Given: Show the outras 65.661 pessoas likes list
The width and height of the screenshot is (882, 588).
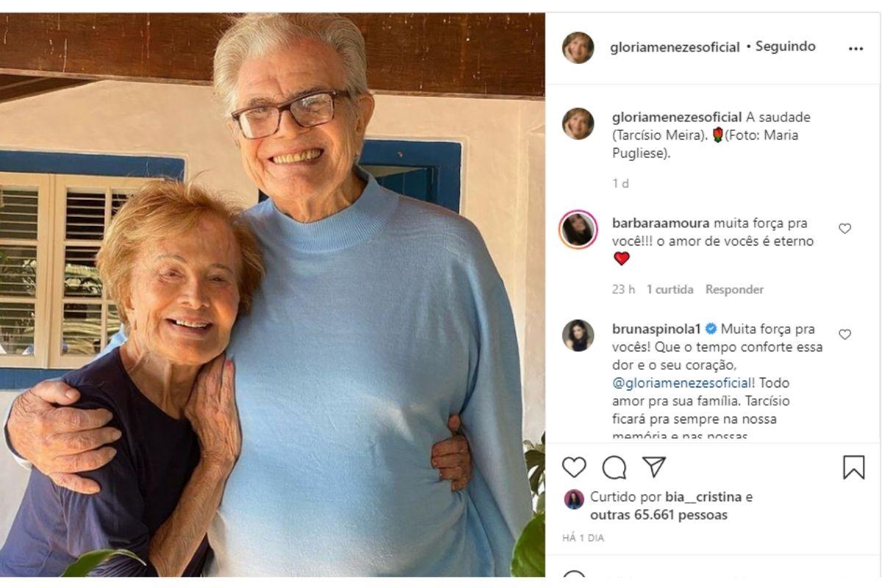Looking at the screenshot, I should [659, 515].
